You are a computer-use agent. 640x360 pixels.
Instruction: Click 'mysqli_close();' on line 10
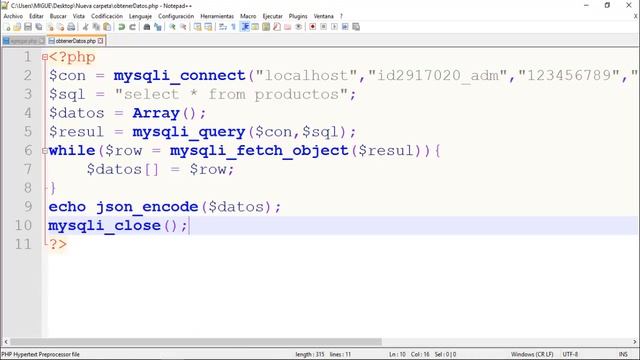tap(118, 225)
